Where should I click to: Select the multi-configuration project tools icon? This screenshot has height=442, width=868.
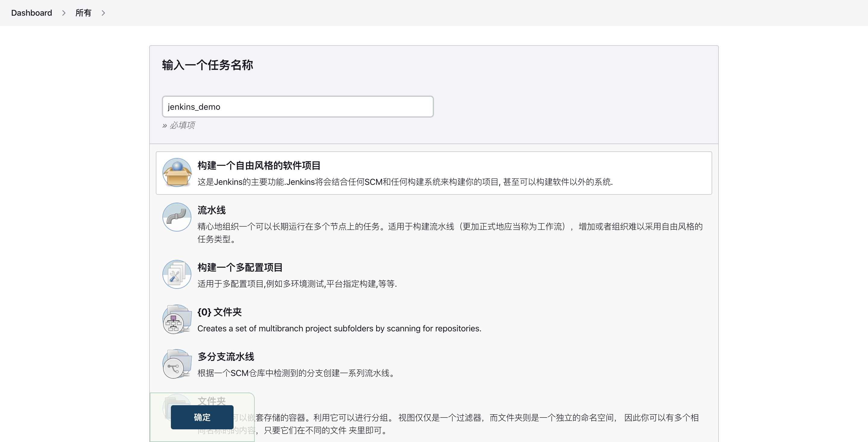(177, 274)
